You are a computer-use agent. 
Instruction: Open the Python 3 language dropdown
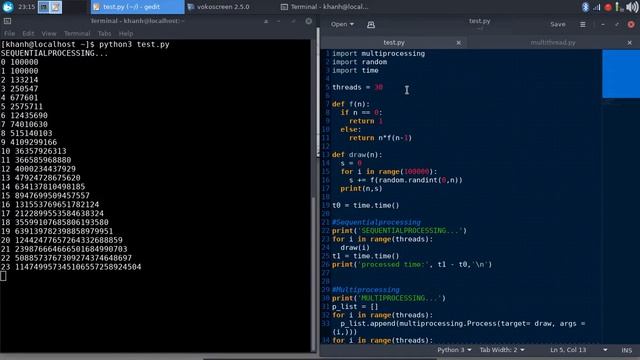[x=454, y=350]
